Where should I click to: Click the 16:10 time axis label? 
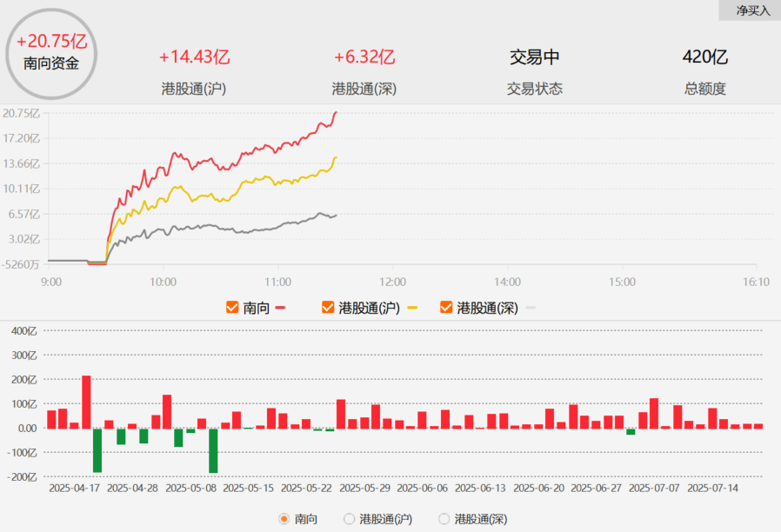(756, 283)
